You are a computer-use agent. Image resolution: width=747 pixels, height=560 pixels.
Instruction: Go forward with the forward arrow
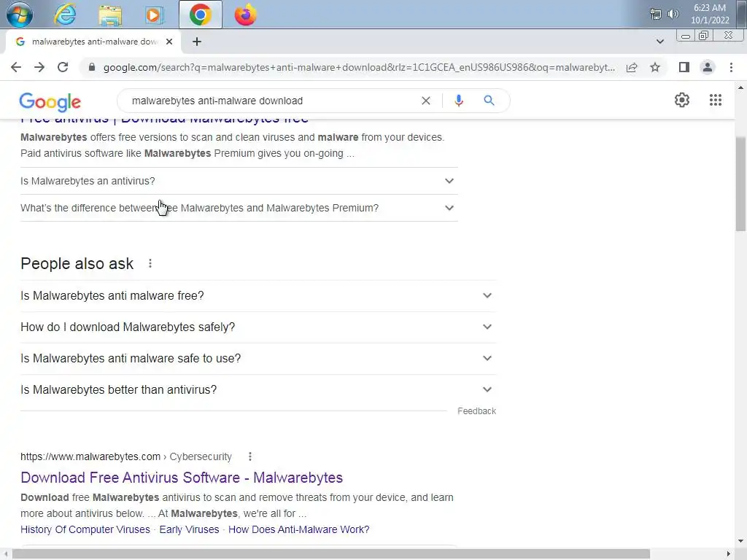coord(39,67)
